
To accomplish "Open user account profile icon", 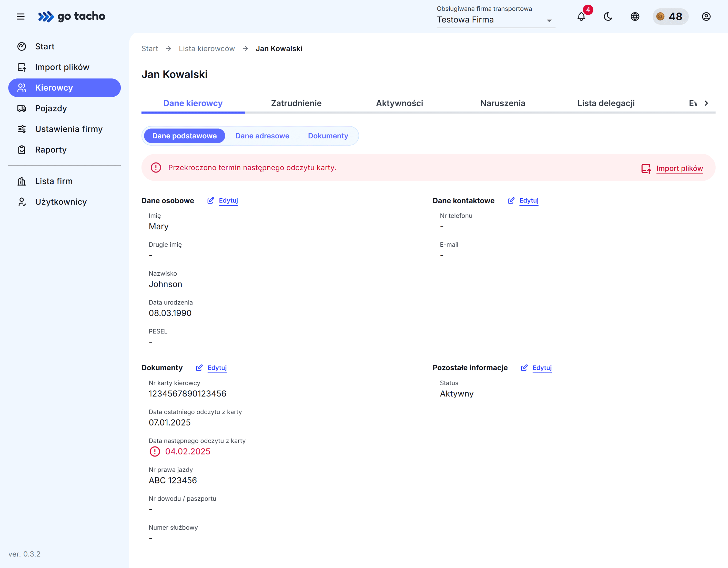I will tap(706, 16).
